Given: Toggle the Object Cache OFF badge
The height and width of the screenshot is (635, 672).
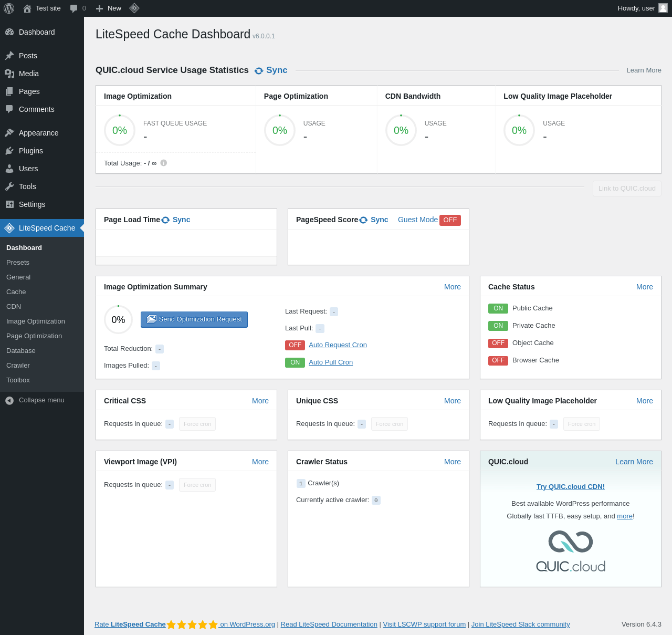Looking at the screenshot, I should click(x=498, y=343).
